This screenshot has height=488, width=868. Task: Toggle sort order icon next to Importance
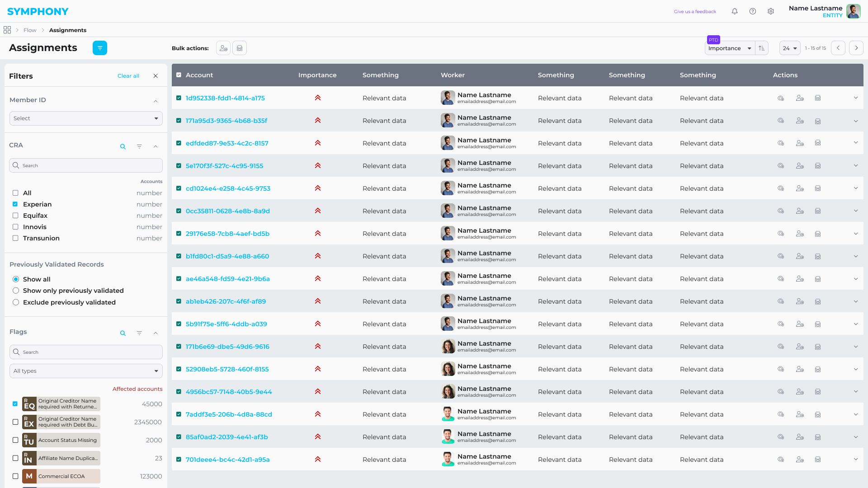click(762, 48)
